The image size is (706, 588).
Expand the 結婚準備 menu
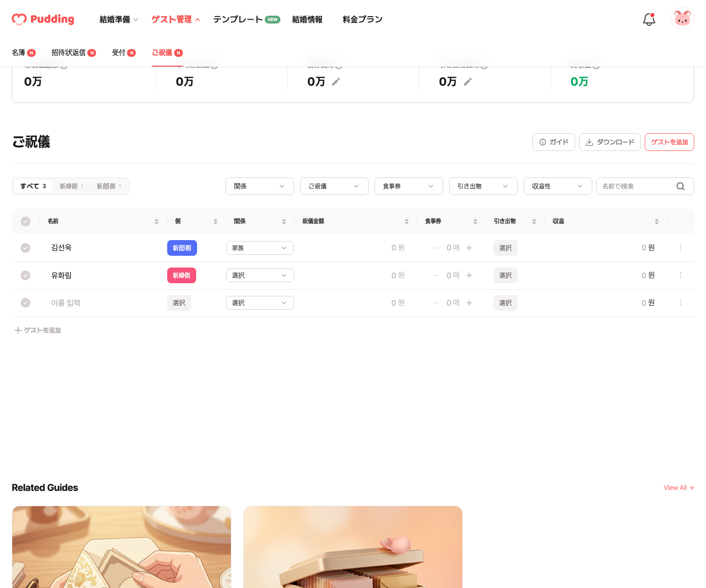[x=119, y=20]
